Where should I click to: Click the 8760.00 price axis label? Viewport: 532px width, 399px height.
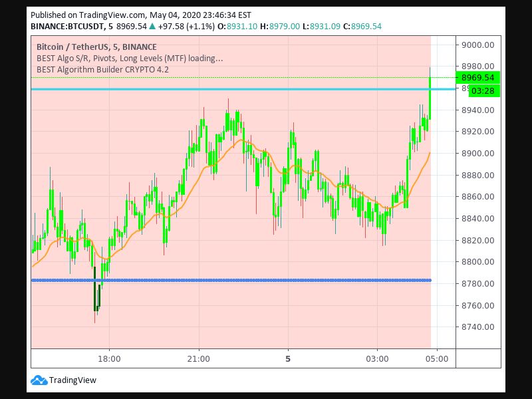pyautogui.click(x=477, y=305)
